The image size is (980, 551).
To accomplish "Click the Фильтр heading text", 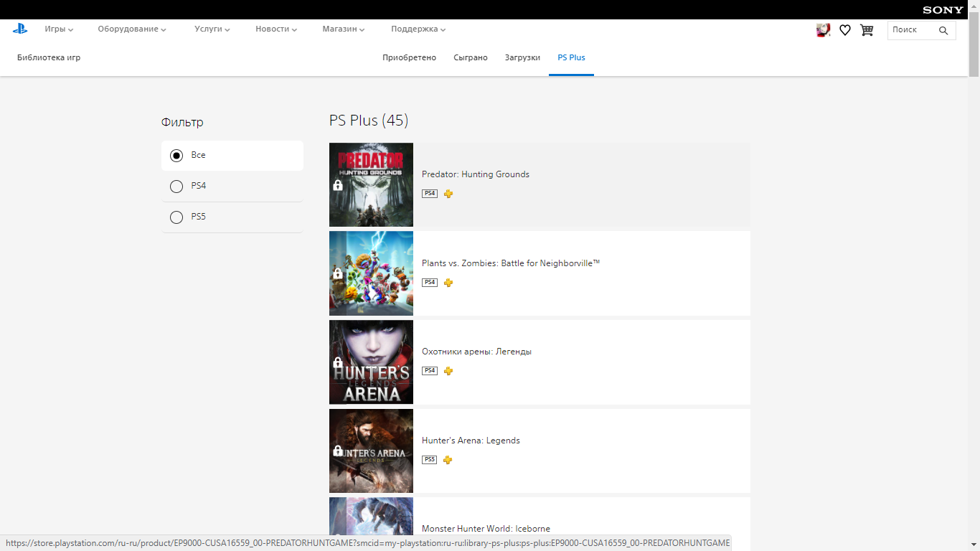I will pyautogui.click(x=182, y=123).
